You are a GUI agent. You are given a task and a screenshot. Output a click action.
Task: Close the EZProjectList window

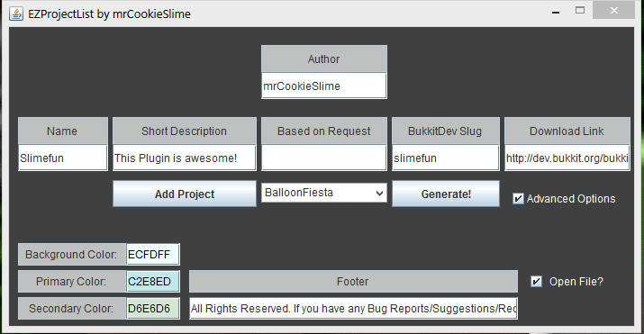pyautogui.click(x=613, y=11)
